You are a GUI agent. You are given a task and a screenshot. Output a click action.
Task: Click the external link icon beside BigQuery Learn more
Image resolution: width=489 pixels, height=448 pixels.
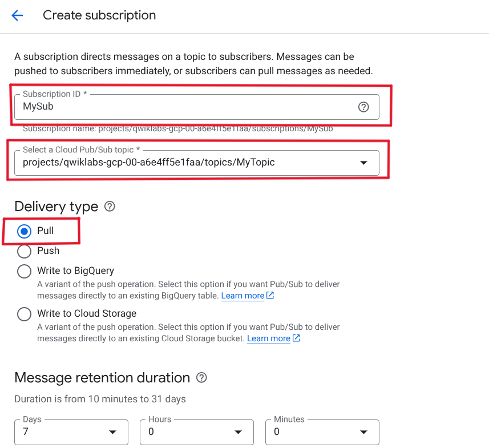pyautogui.click(x=269, y=295)
